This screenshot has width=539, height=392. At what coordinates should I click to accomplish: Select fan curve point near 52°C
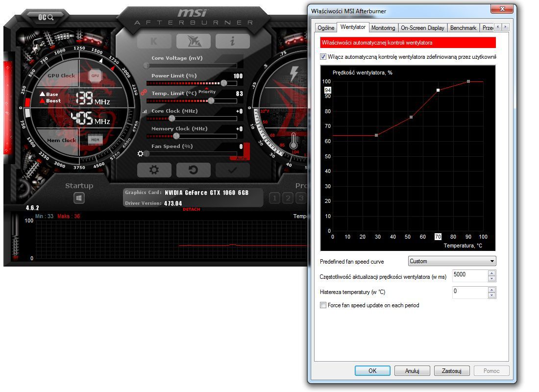411,117
